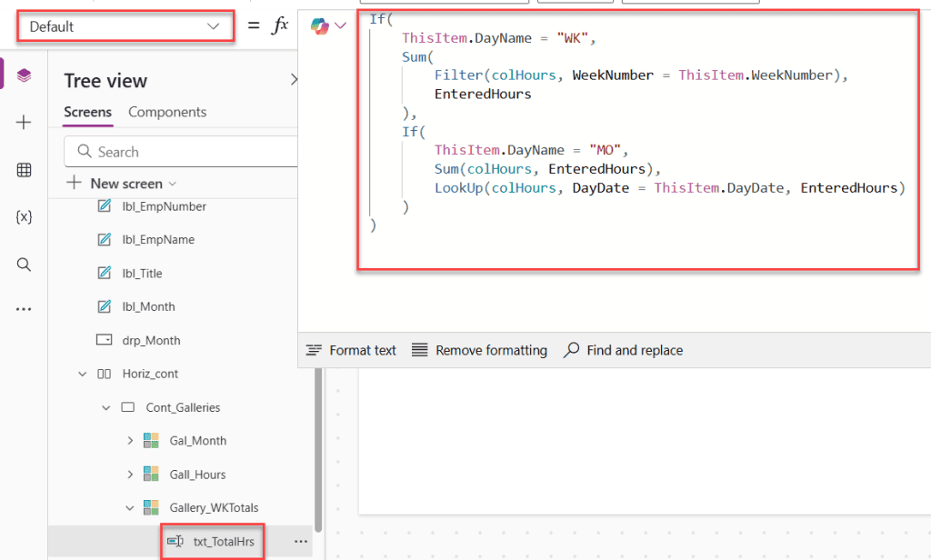This screenshot has height=560, width=931.
Task: Click the sidebar Search magnifier icon
Action: 24,265
